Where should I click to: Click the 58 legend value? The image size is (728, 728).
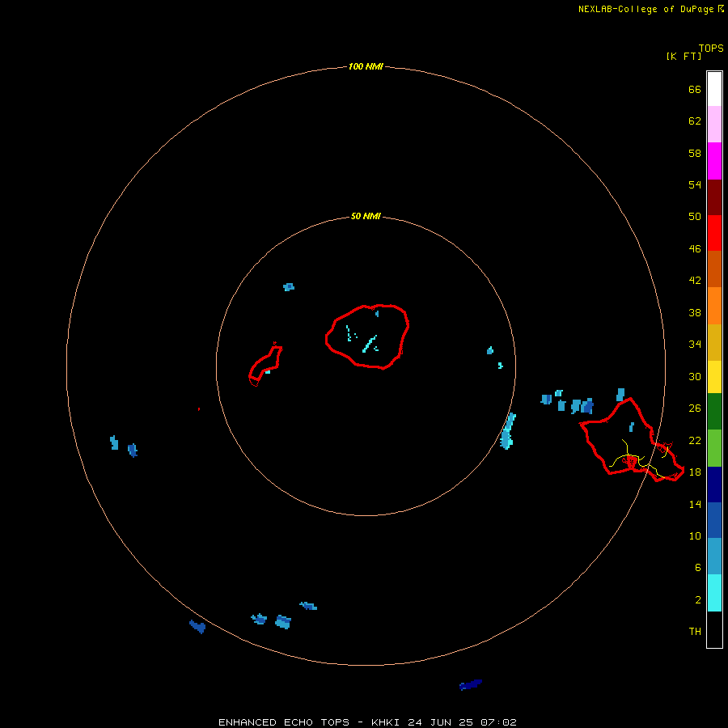click(x=695, y=153)
